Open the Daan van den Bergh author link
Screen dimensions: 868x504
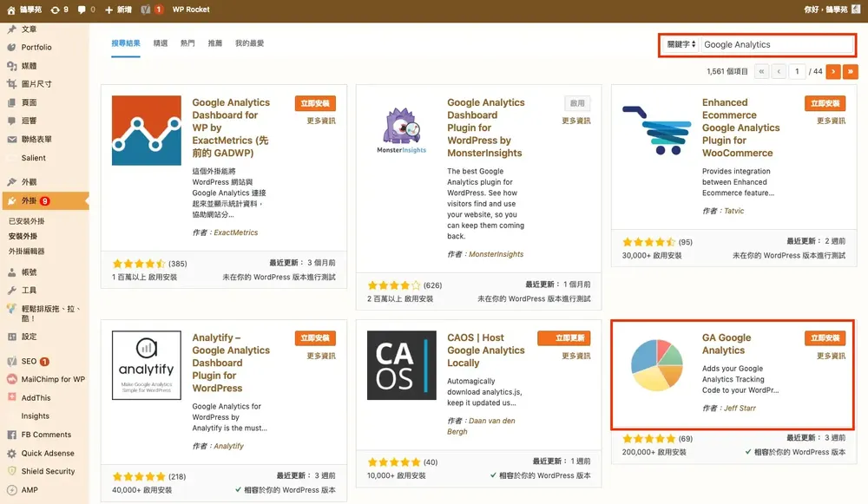[481, 427]
